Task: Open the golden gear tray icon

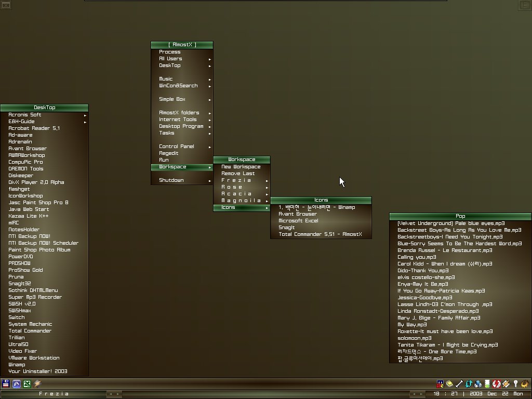Action: (525, 384)
